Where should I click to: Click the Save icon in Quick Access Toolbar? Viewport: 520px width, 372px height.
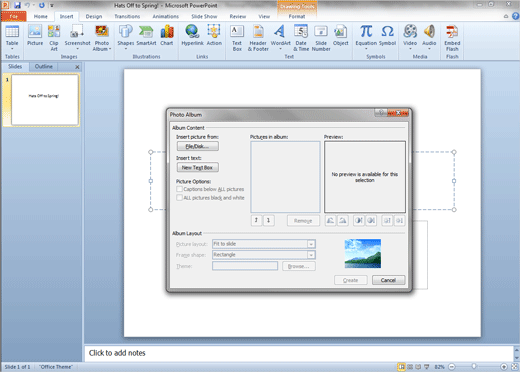click(17, 5)
